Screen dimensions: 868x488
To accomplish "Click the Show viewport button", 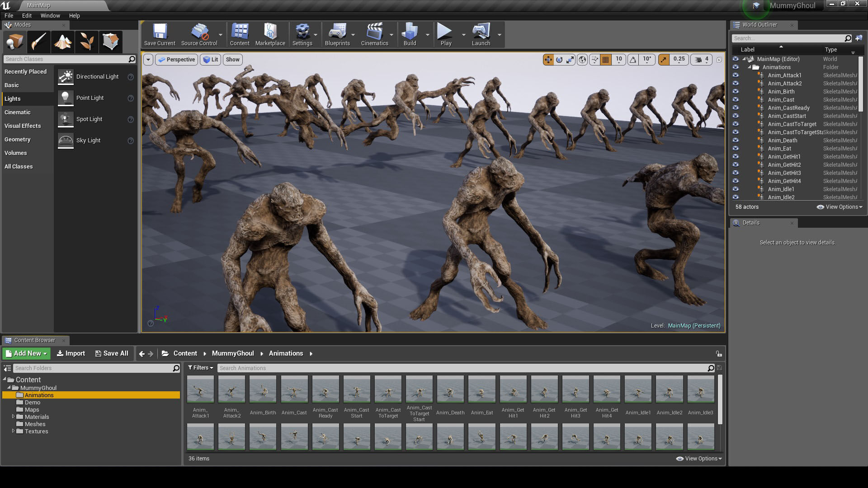I will (232, 60).
